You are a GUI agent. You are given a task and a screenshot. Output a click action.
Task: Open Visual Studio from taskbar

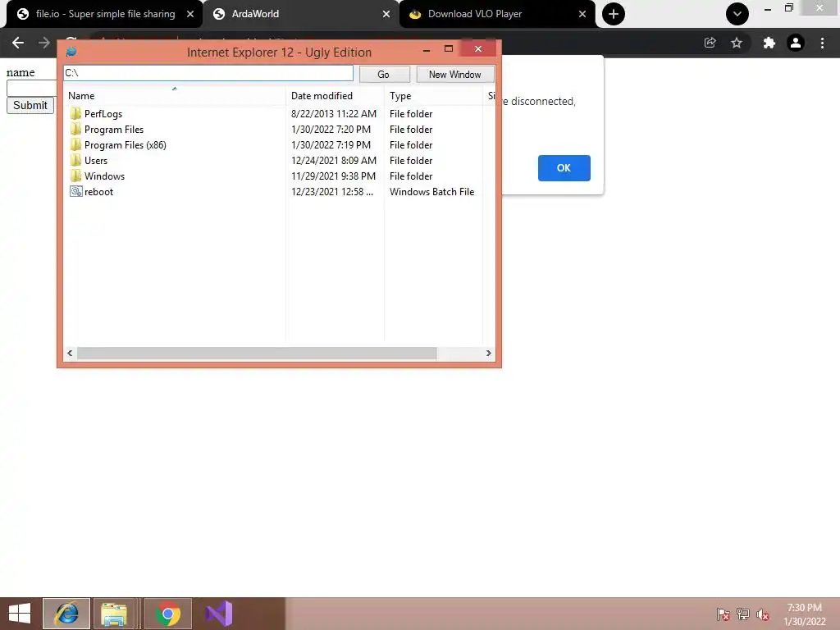[x=218, y=614]
